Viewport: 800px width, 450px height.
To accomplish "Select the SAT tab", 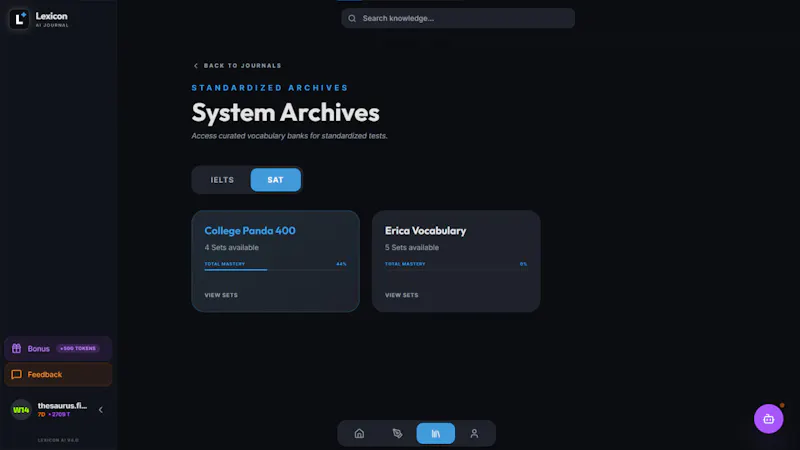I will pos(276,180).
